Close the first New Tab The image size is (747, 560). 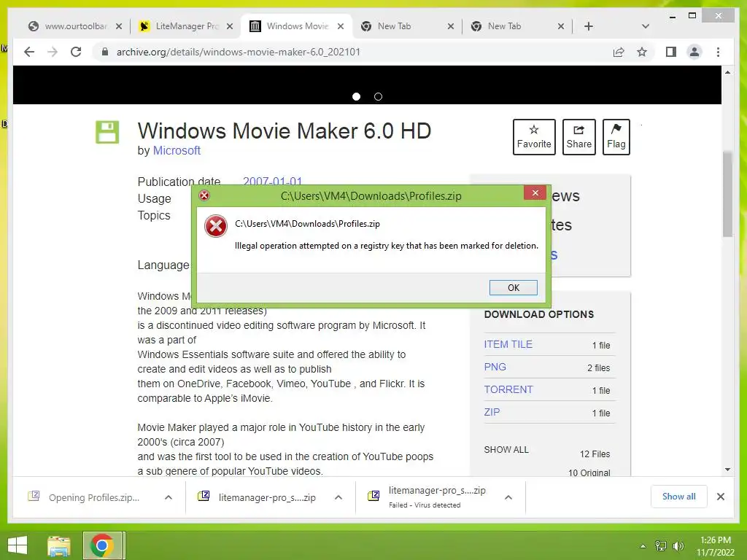(x=451, y=26)
